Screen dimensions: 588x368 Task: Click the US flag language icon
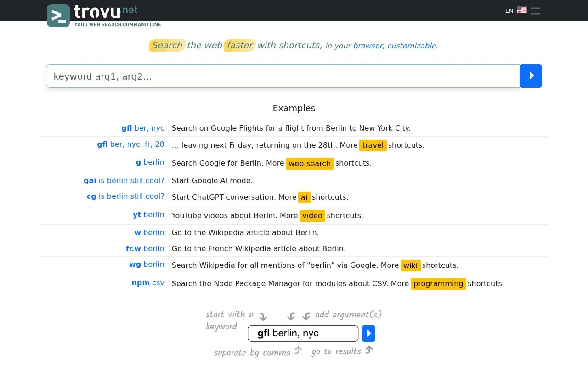(x=522, y=10)
